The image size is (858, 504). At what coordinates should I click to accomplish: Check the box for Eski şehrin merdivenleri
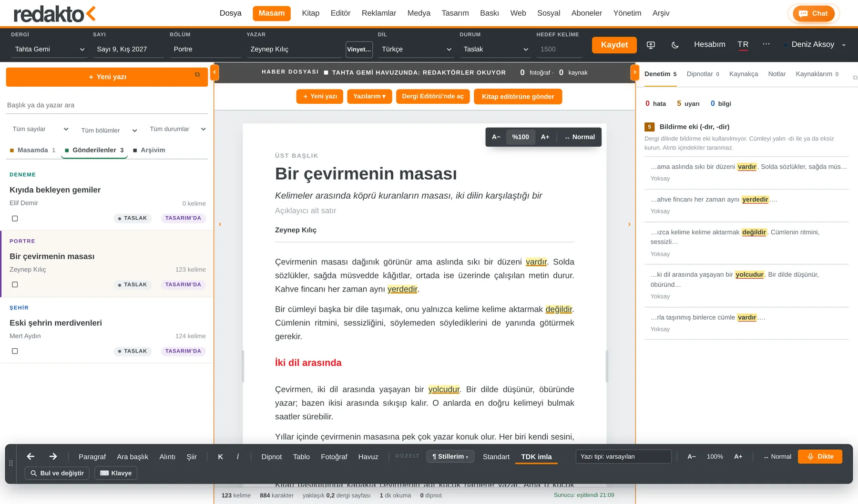point(15,351)
